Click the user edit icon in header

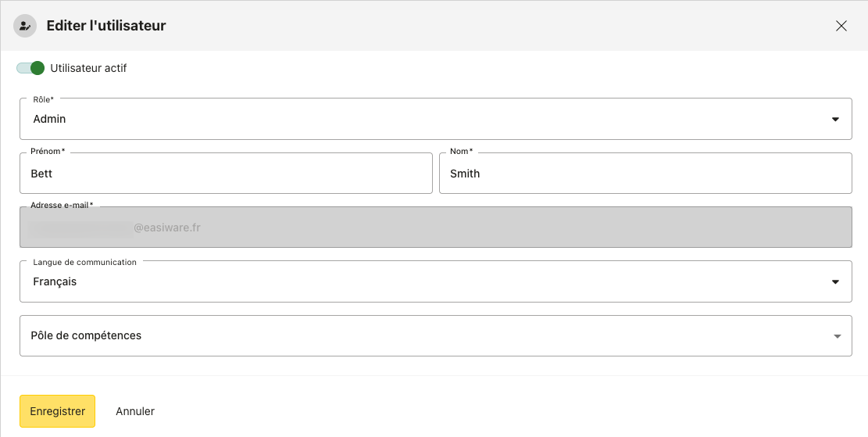click(x=25, y=26)
